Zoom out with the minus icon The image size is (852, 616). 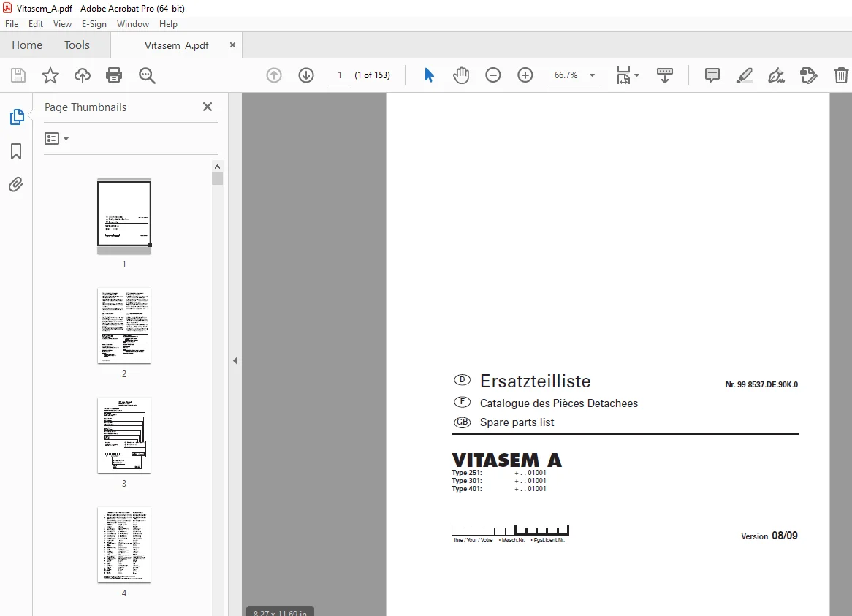click(x=492, y=75)
